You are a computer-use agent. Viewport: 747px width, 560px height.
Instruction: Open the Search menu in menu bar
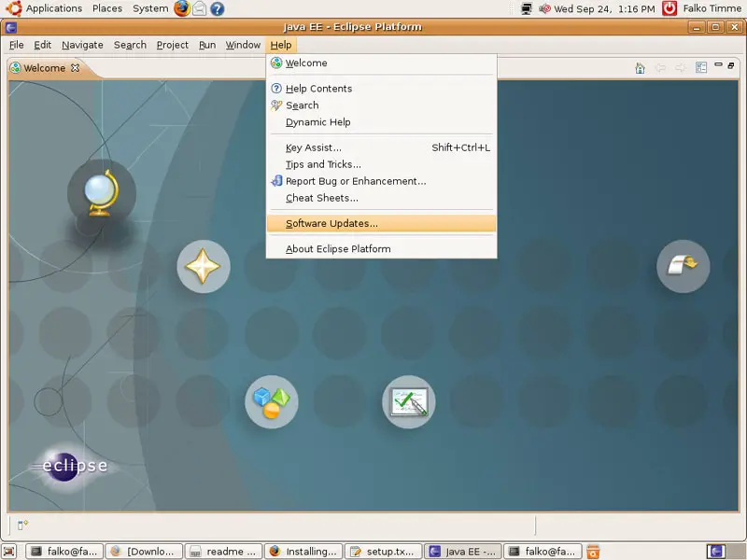point(130,45)
